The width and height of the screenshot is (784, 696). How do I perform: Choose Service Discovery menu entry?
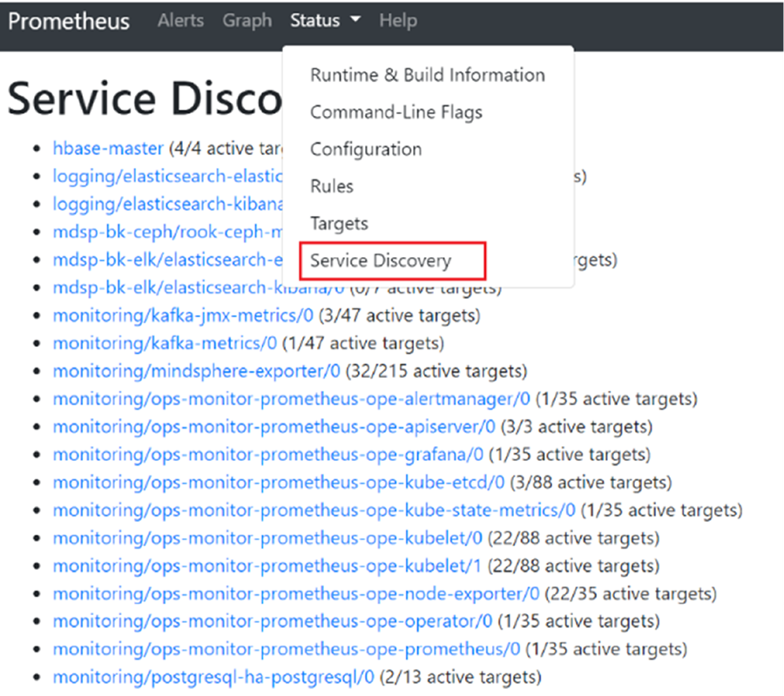[x=381, y=260]
